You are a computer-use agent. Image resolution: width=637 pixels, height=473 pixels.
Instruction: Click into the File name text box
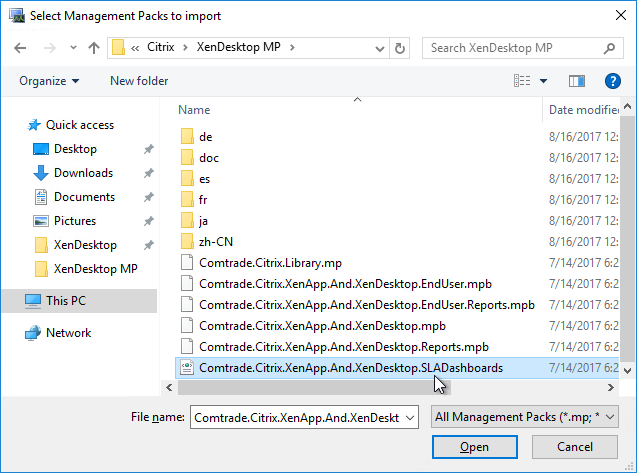pos(297,417)
